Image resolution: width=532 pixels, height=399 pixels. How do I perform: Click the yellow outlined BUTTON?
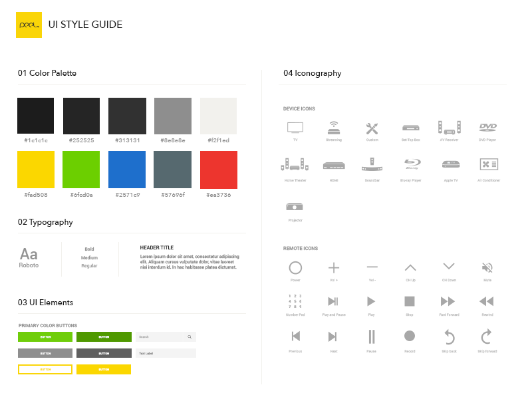point(45,370)
